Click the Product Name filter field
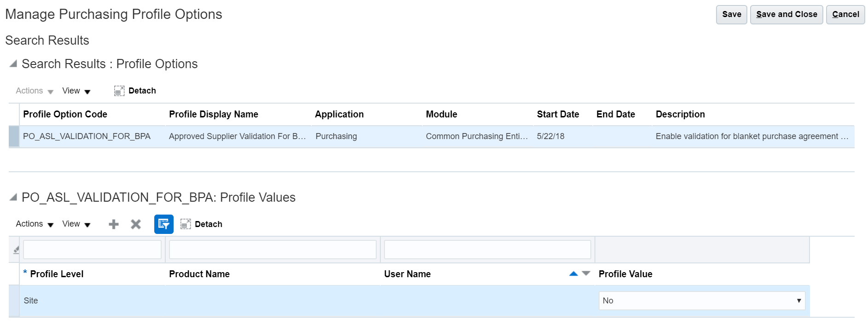Screen dimensions: 868x332 [x=273, y=250]
